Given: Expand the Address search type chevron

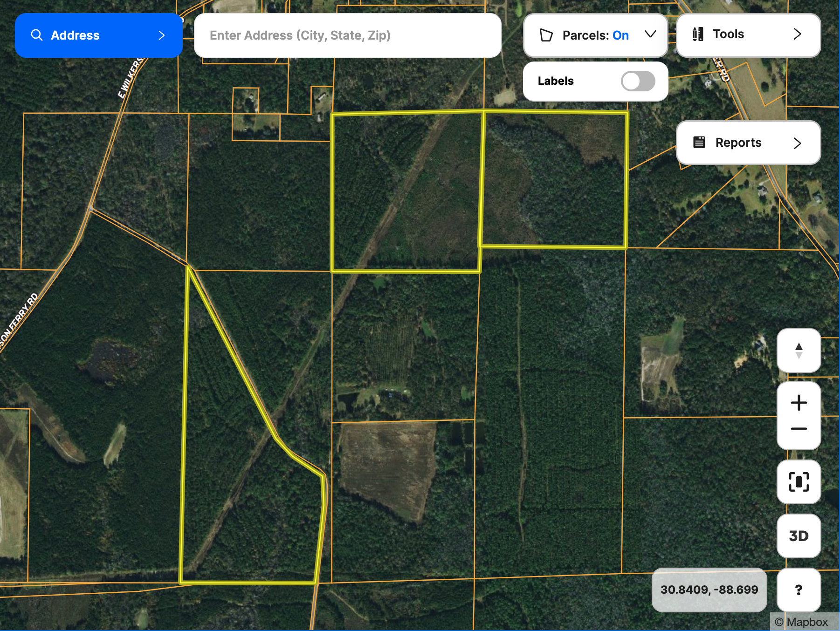Looking at the screenshot, I should pyautogui.click(x=162, y=35).
